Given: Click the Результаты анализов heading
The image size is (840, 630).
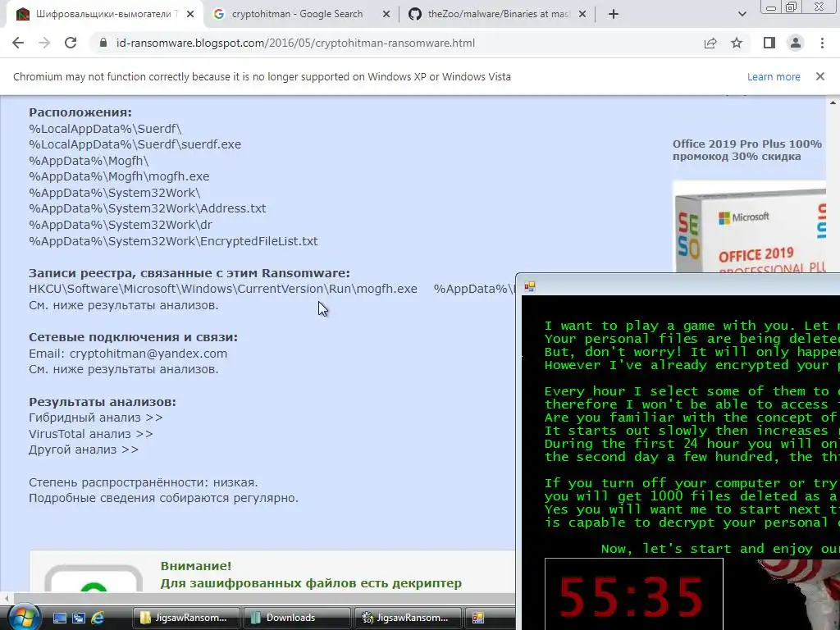Looking at the screenshot, I should [103, 402].
